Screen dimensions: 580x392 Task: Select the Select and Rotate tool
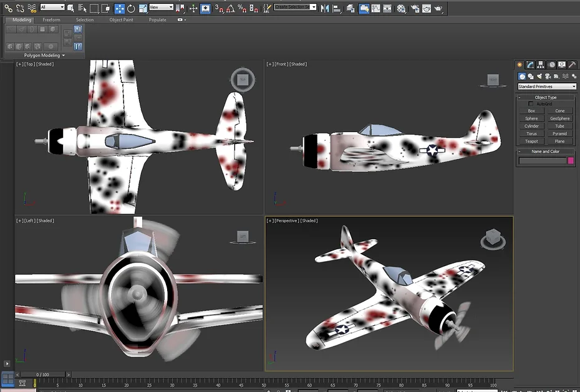point(131,8)
